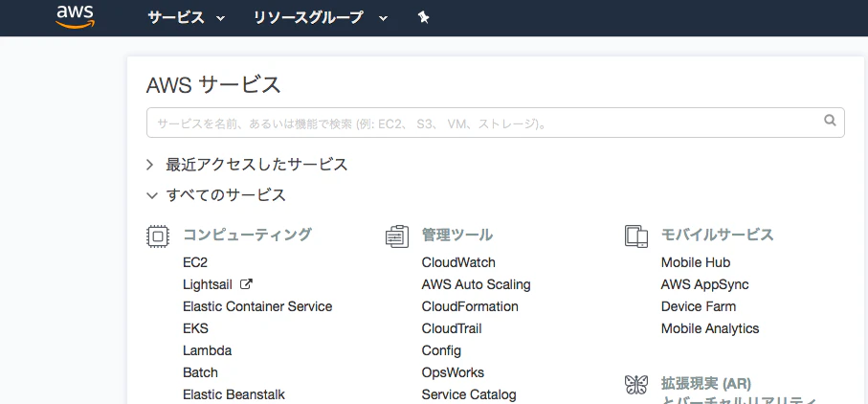Open AWS AppSync service
This screenshot has width=868, height=404.
704,284
